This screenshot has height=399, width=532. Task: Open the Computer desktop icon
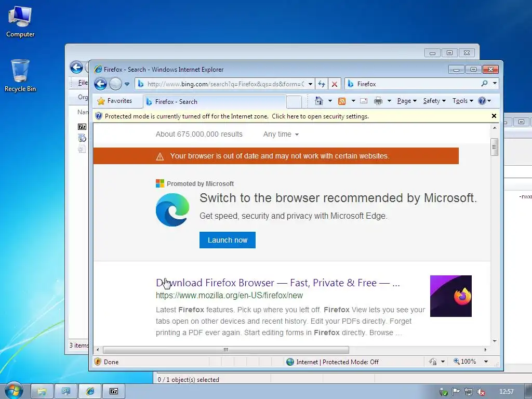coord(20,22)
